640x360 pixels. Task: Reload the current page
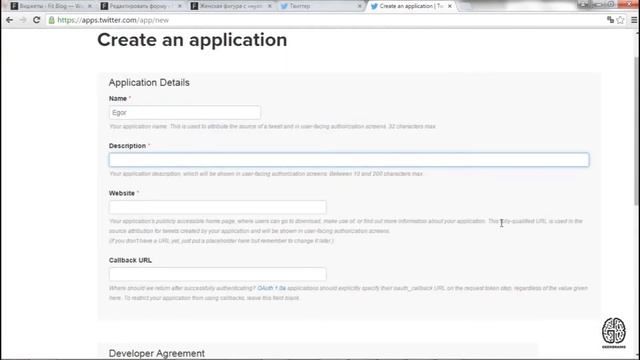click(x=36, y=20)
